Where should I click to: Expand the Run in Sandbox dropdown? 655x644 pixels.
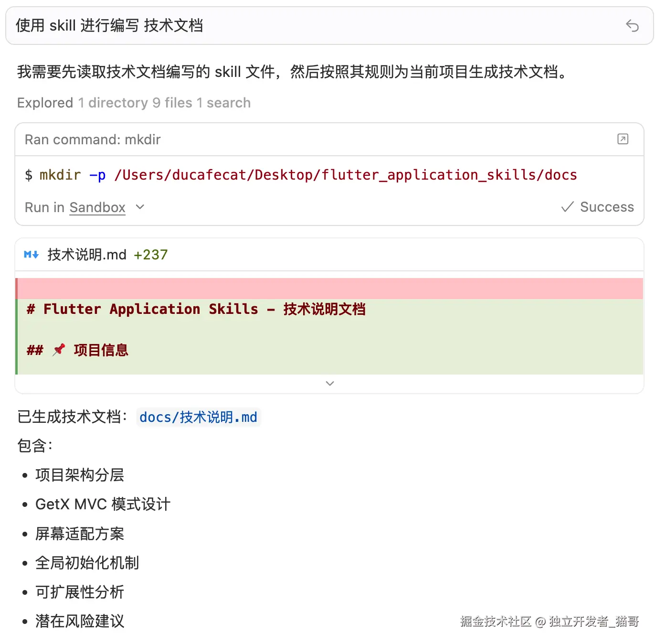point(139,207)
